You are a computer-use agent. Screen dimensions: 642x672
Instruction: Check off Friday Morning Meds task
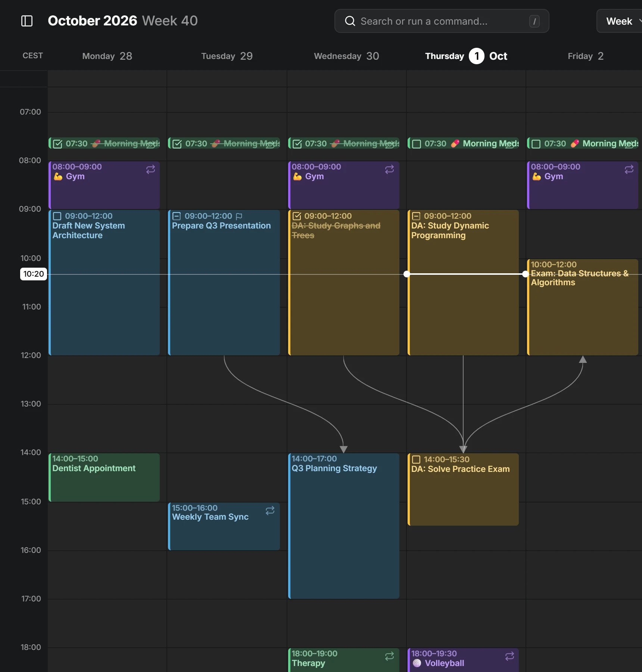pyautogui.click(x=536, y=144)
